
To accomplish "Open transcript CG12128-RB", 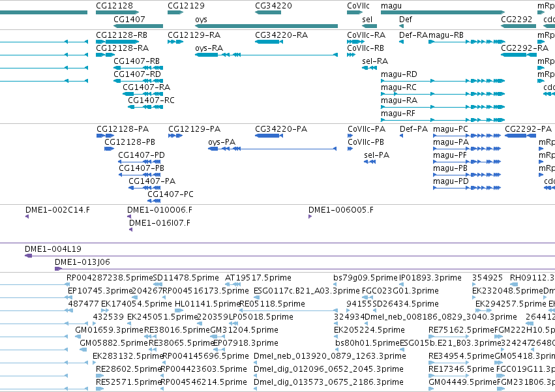I will coord(121,35).
